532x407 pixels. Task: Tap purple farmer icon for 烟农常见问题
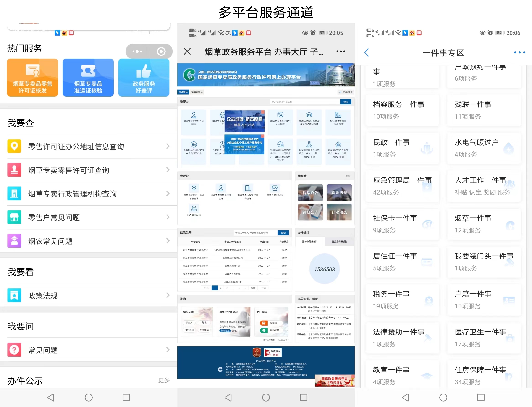[x=14, y=240]
